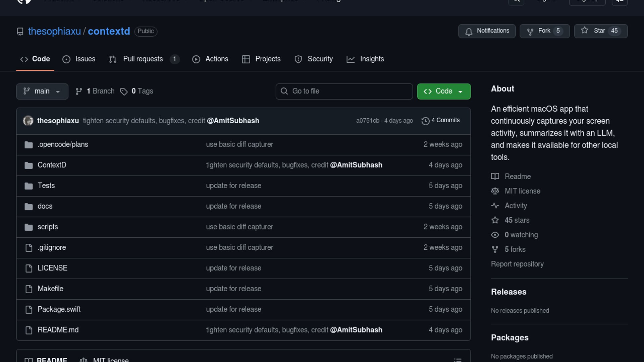Click the Report repository link

tap(517, 264)
